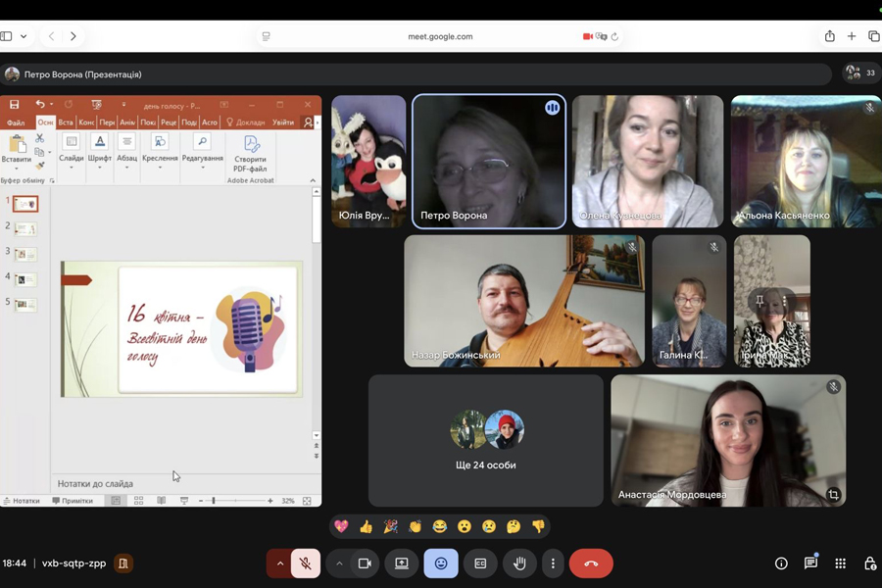The width and height of the screenshot is (882, 588).
Task: Open the Примітки comments button
Action: [73, 500]
